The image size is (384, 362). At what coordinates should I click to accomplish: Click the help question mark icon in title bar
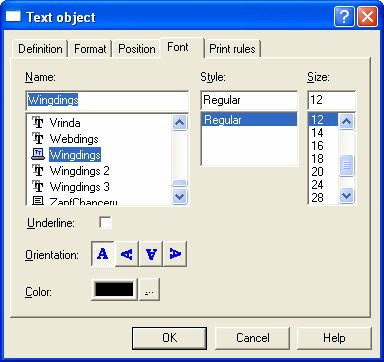pyautogui.click(x=344, y=17)
